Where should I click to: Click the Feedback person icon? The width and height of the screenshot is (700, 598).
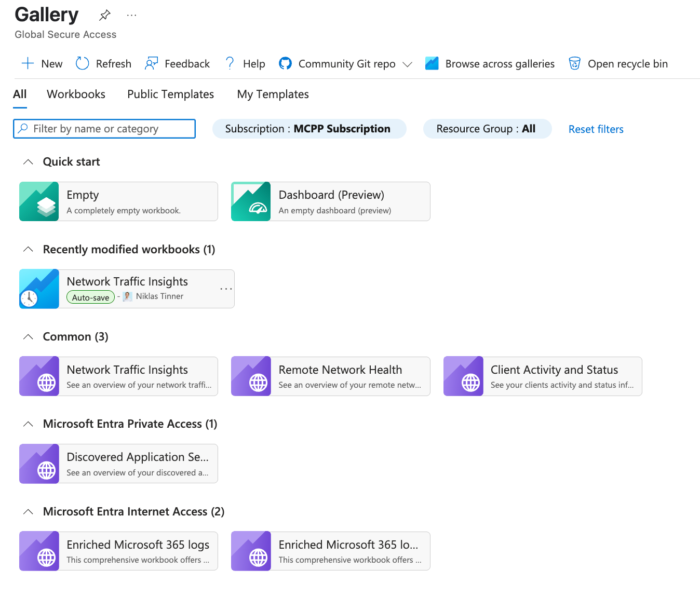[x=151, y=63]
